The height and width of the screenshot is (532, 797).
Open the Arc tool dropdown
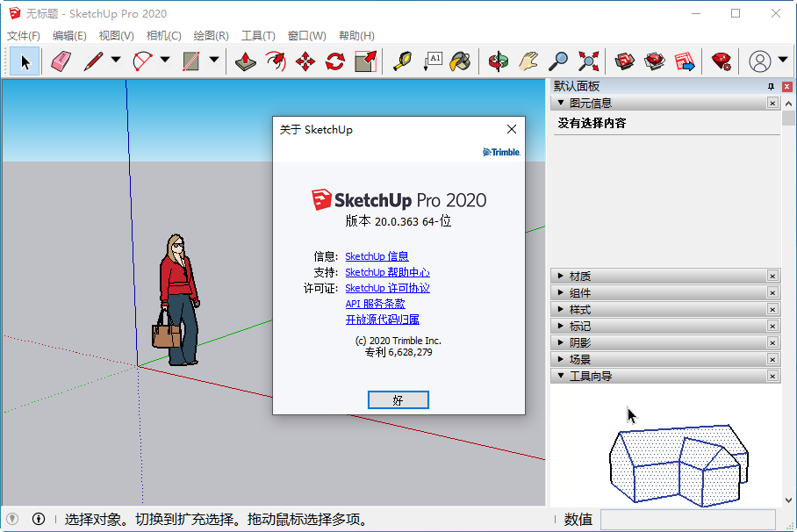pos(163,61)
